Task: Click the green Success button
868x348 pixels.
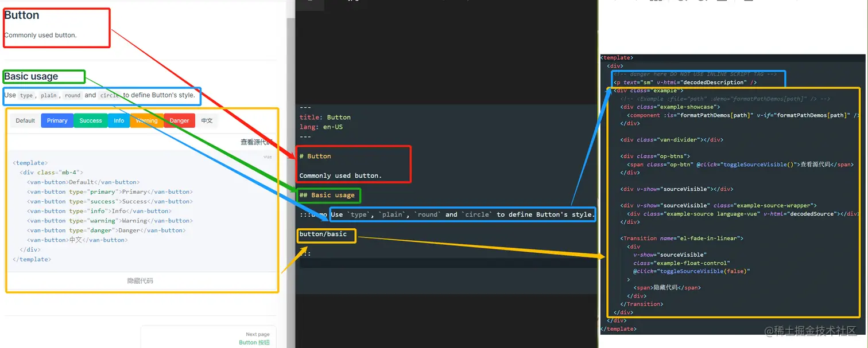Action: (91, 121)
